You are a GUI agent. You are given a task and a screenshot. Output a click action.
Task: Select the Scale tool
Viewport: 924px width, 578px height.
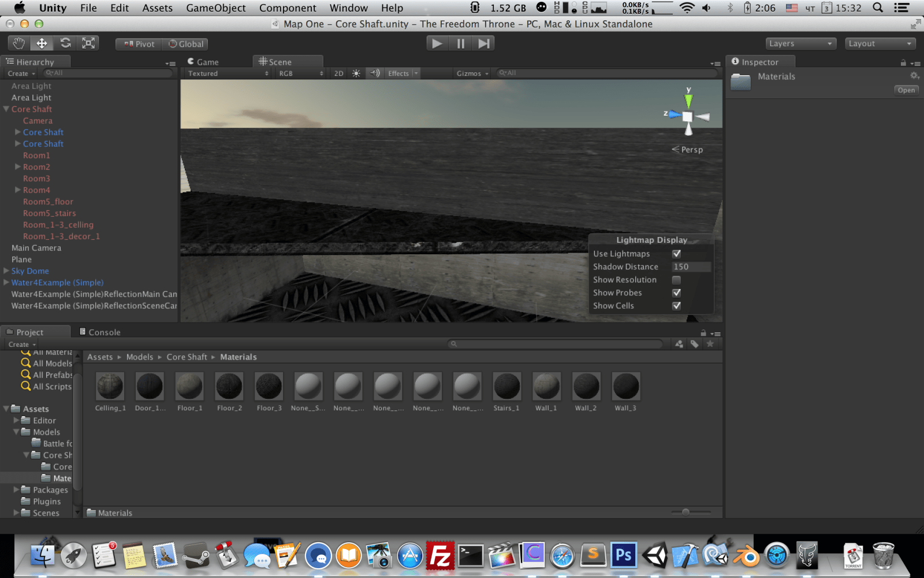tap(88, 42)
